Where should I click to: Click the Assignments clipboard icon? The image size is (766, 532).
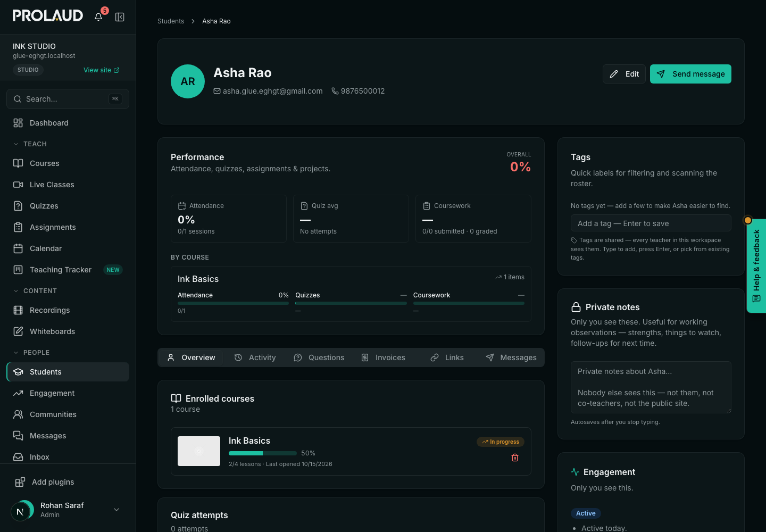pos(18,227)
